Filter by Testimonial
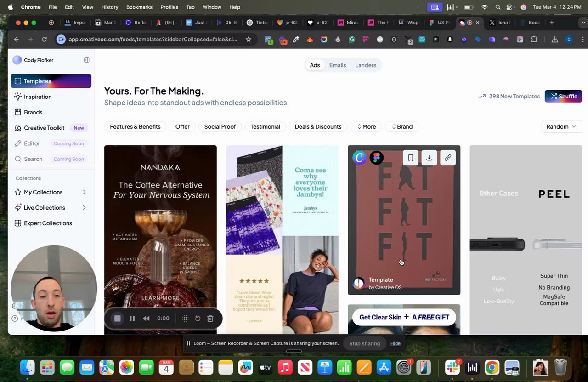This screenshot has width=588, height=382. [x=265, y=126]
